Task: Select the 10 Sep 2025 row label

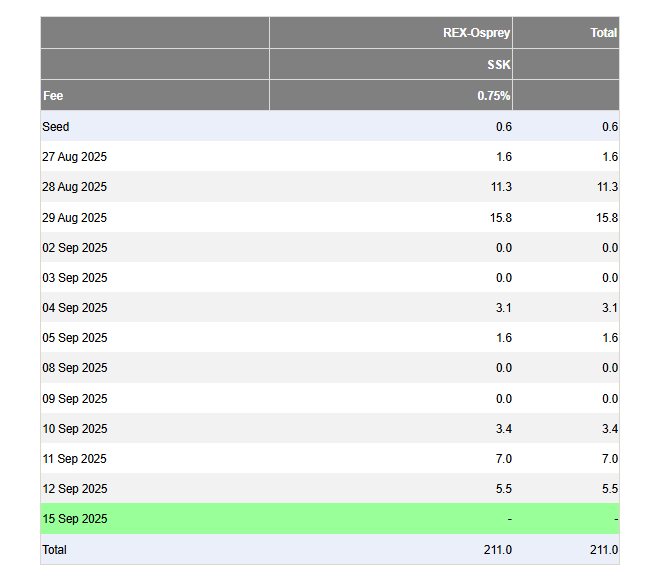Action: [x=75, y=429]
